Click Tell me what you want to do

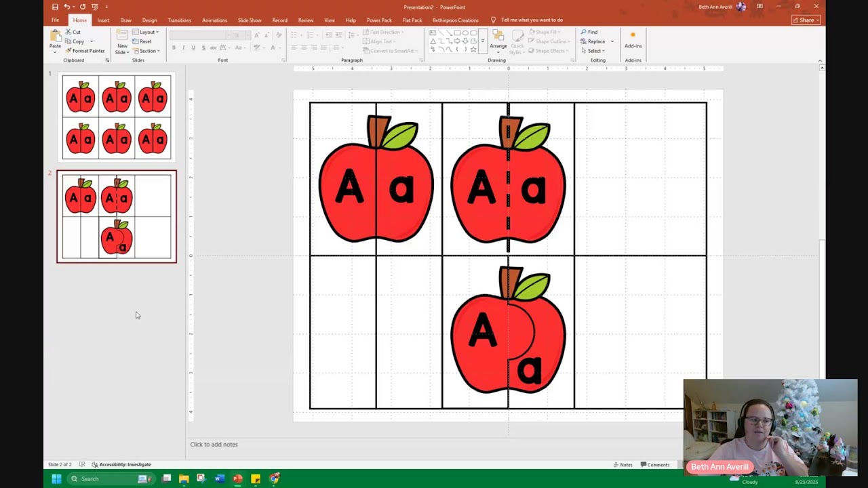coord(532,20)
